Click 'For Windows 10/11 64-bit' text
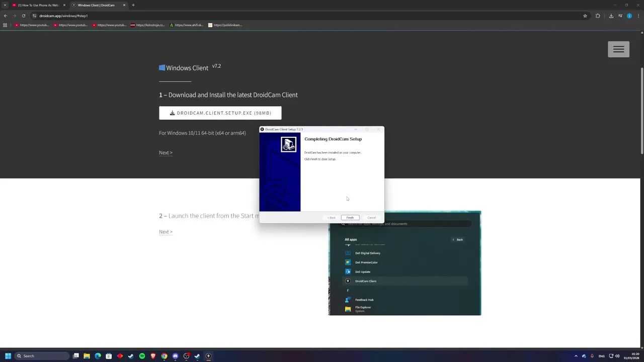The height and width of the screenshot is (362, 644). pos(202,133)
